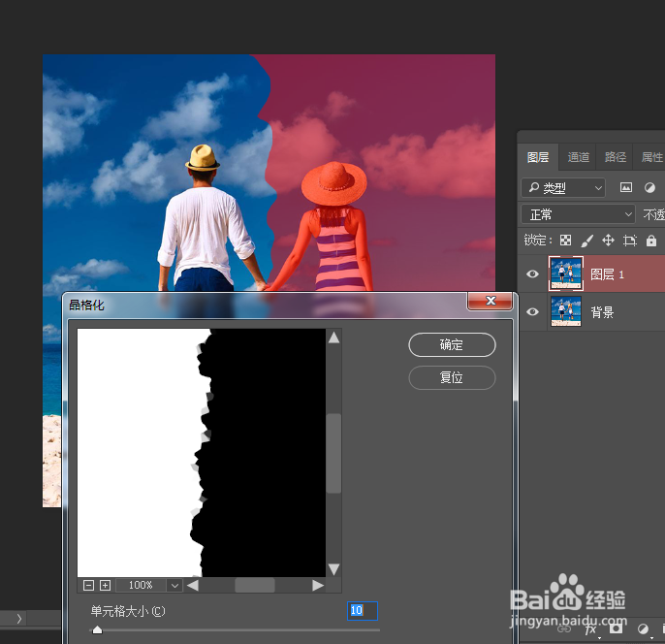Lock all padlock icon
The image size is (665, 644).
click(x=651, y=241)
